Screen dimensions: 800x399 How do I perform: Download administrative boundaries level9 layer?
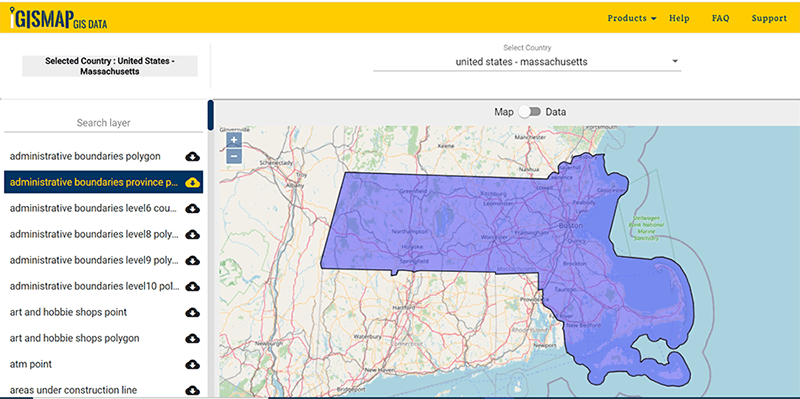pyautogui.click(x=192, y=260)
